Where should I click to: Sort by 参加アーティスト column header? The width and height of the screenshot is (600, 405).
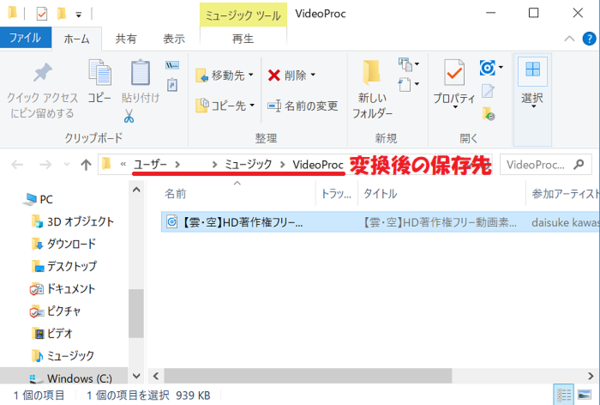(x=563, y=194)
